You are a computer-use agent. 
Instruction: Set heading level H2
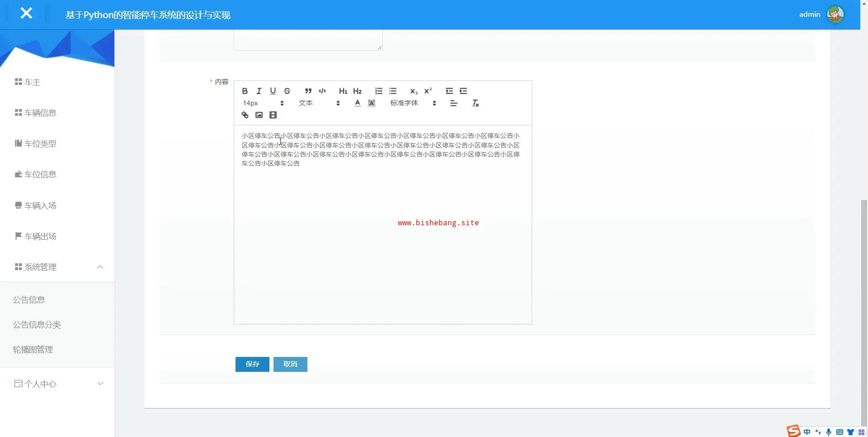(x=357, y=91)
